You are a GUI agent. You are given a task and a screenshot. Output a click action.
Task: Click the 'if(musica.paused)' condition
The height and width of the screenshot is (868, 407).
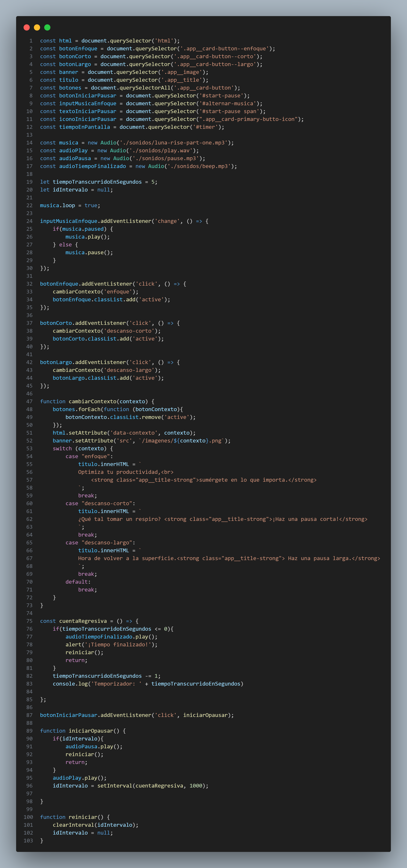click(x=80, y=229)
